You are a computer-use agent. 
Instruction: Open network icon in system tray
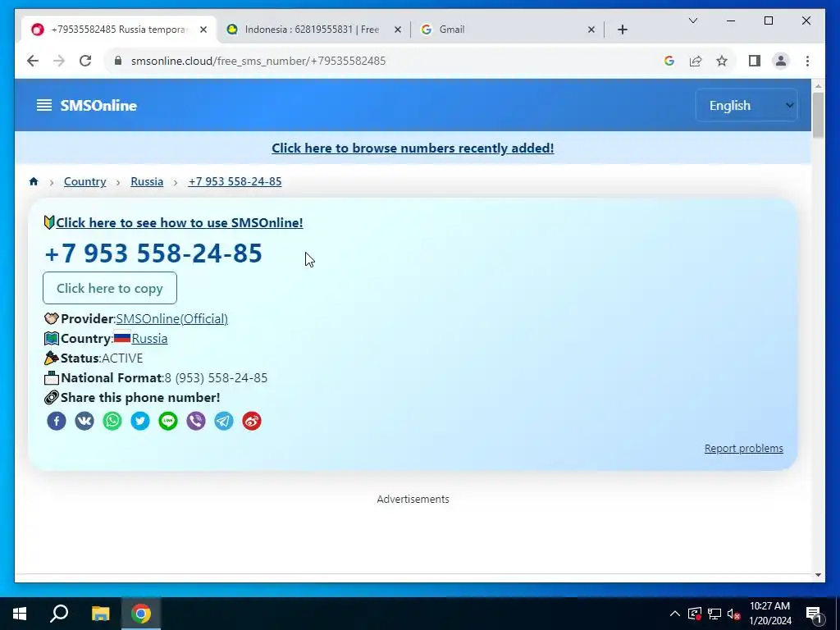pyautogui.click(x=714, y=614)
